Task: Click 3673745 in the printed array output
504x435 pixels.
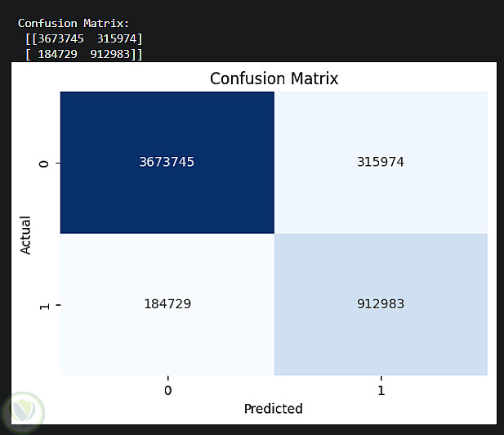Action: (x=60, y=38)
